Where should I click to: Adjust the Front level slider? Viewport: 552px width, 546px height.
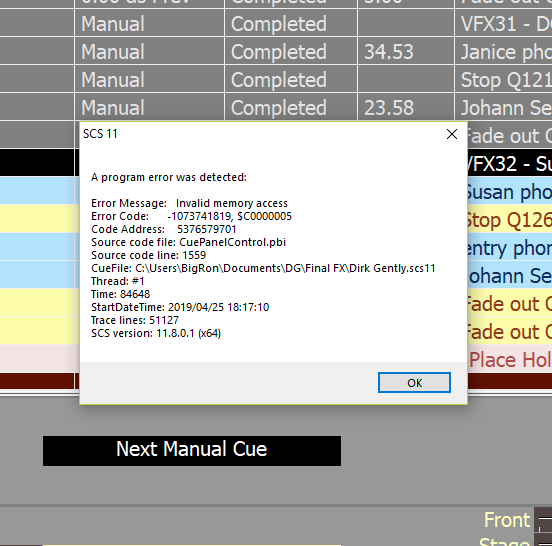[544, 520]
